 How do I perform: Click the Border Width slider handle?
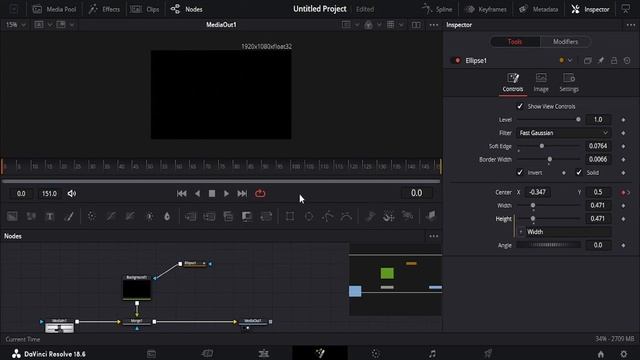pyautogui.click(x=550, y=159)
